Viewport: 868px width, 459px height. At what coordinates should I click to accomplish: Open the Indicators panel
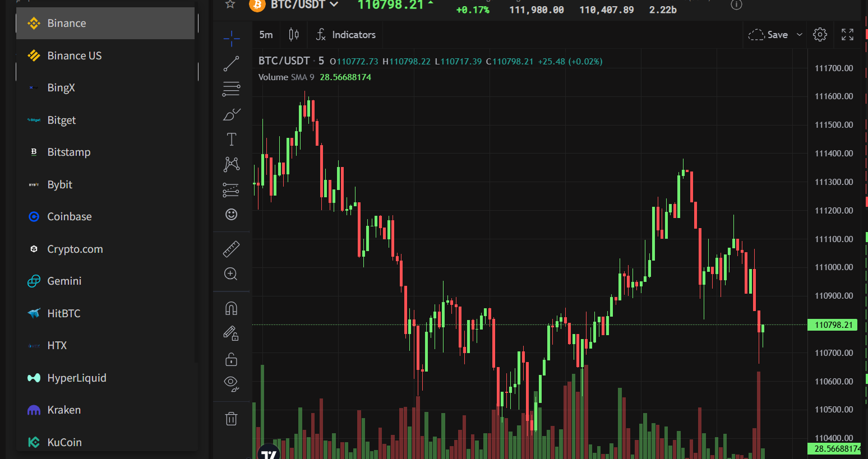(x=345, y=35)
